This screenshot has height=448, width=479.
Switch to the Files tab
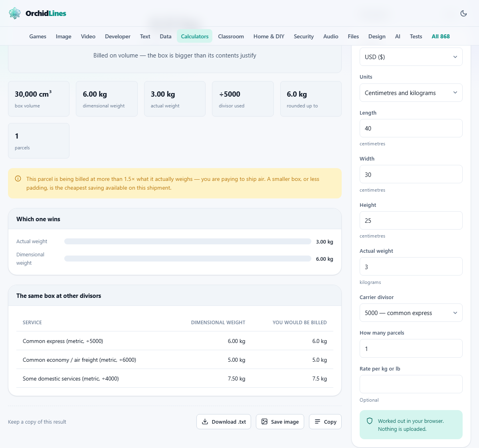[x=353, y=36]
